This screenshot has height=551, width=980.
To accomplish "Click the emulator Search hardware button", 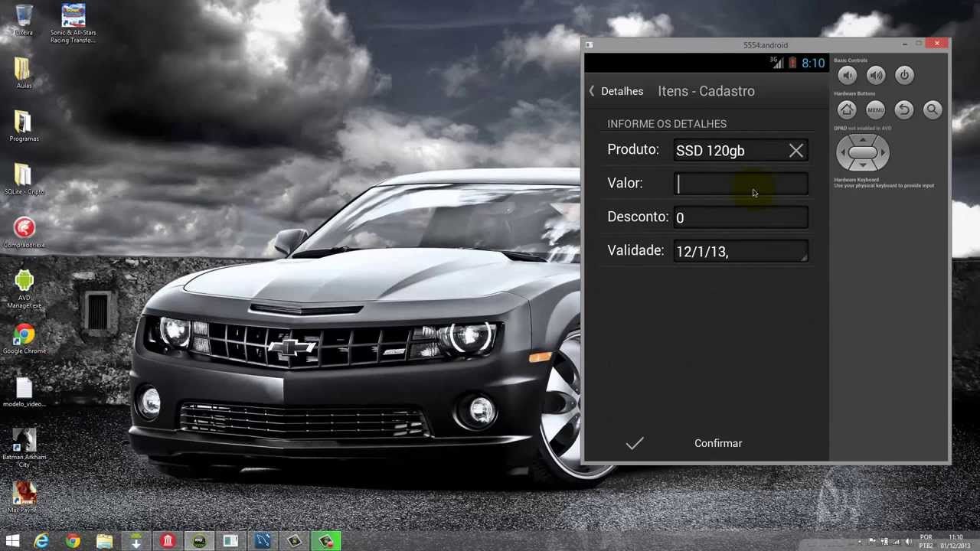I will tap(933, 110).
